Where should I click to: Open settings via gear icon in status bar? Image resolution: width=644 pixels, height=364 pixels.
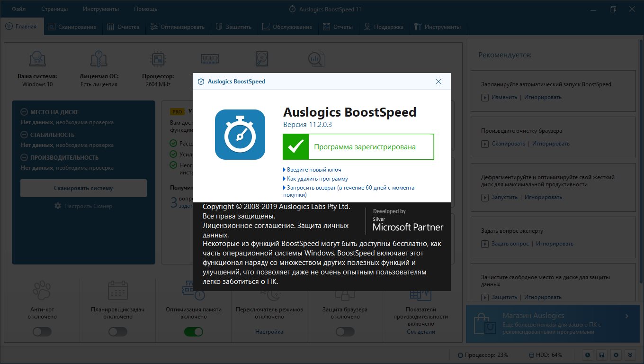[616, 355]
